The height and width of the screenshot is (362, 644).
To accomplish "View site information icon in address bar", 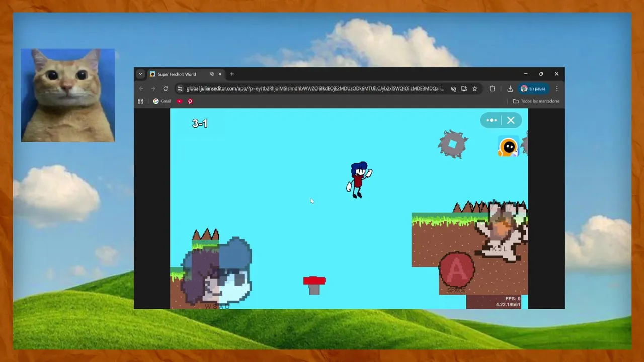I will point(180,88).
